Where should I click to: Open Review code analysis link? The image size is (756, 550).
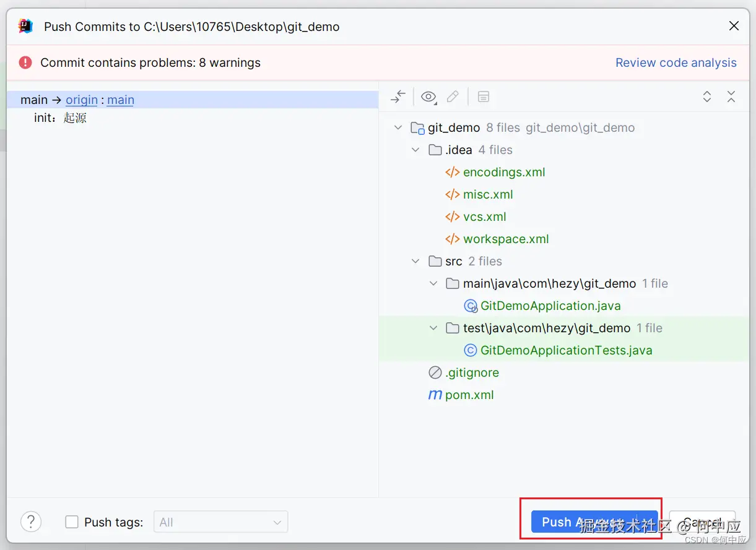[676, 62]
